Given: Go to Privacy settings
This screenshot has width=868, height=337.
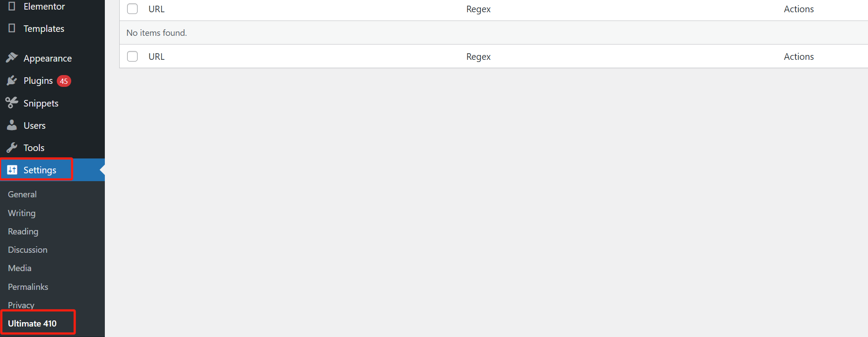Looking at the screenshot, I should point(21,305).
